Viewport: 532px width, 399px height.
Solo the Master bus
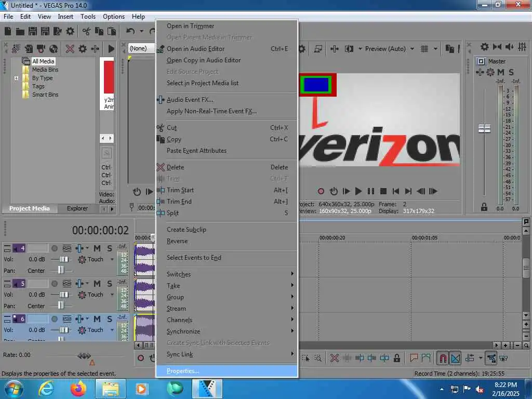(x=511, y=72)
